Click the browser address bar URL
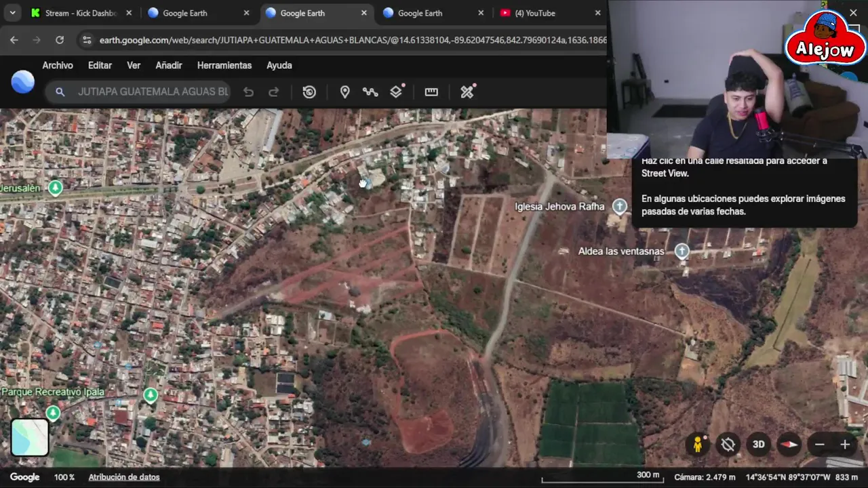Screen dimensions: 868x488 [353, 40]
